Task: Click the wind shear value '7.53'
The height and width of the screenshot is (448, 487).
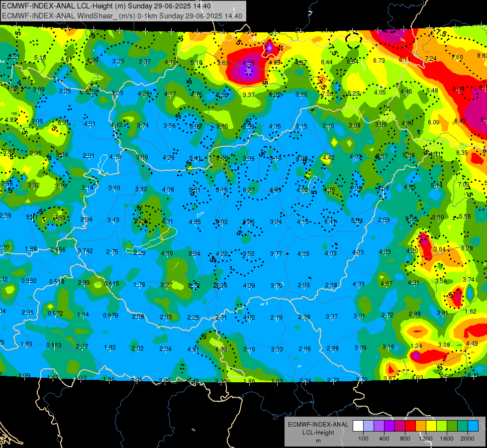Action: tap(60, 218)
